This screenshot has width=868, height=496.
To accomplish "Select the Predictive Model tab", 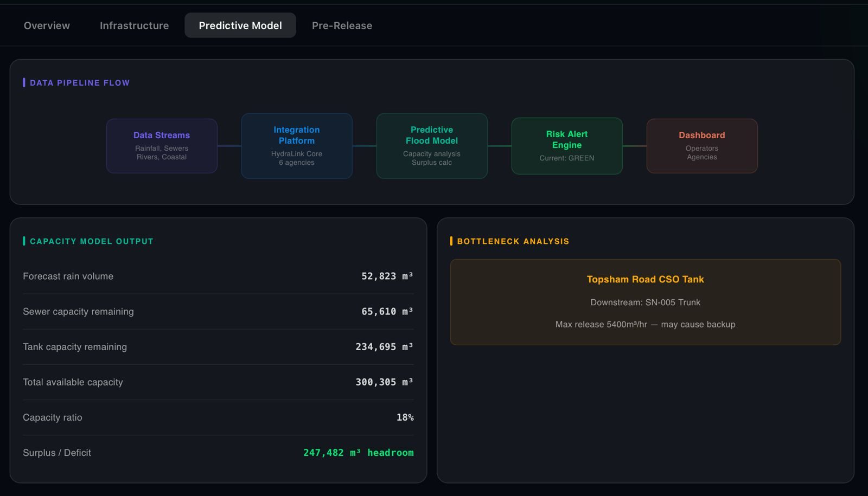I will coord(240,25).
